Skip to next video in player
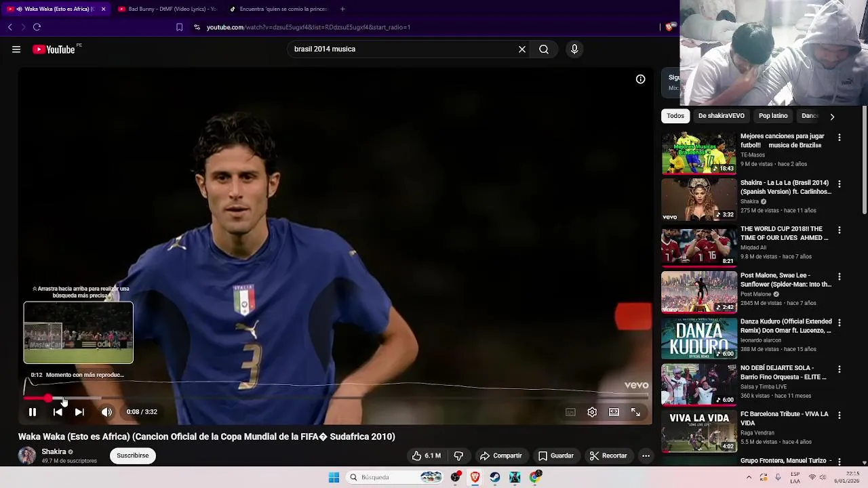The image size is (868, 488). 79,411
